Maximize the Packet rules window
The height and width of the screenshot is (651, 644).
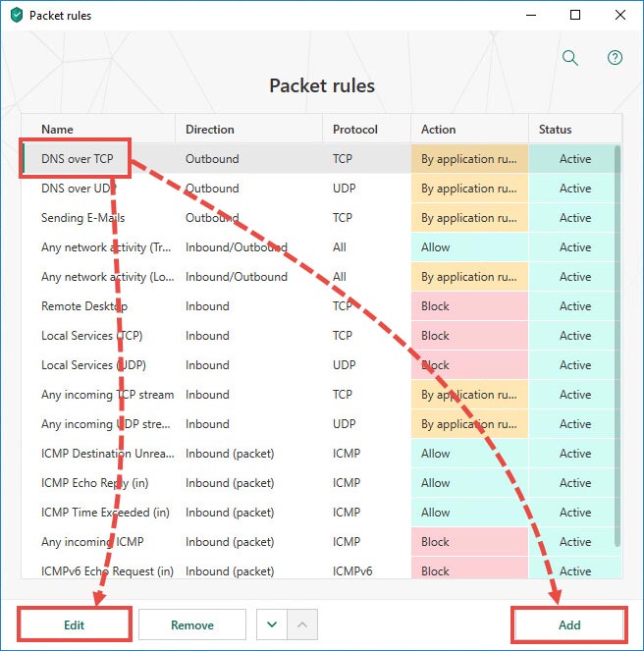coord(575,15)
